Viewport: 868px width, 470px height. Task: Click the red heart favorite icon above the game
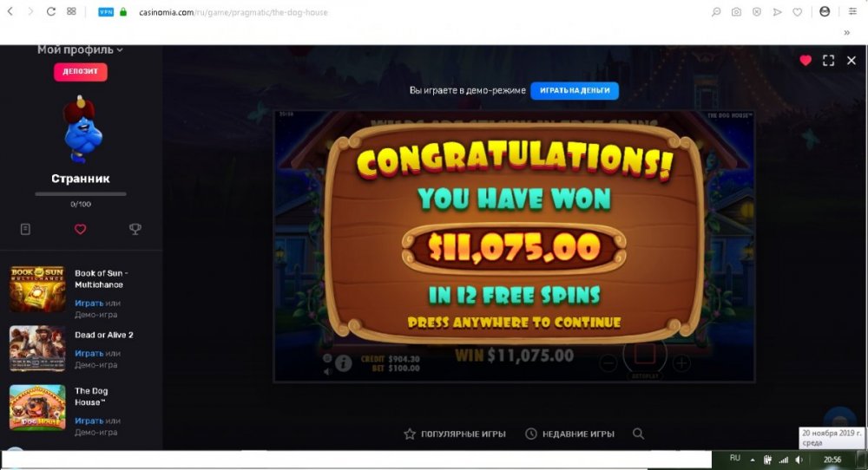coord(806,61)
